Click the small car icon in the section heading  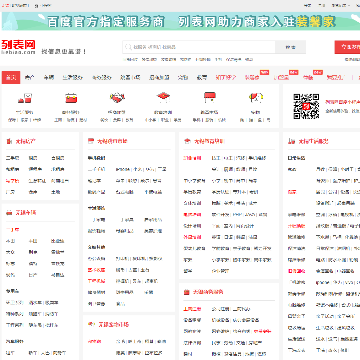tap(9, 212)
